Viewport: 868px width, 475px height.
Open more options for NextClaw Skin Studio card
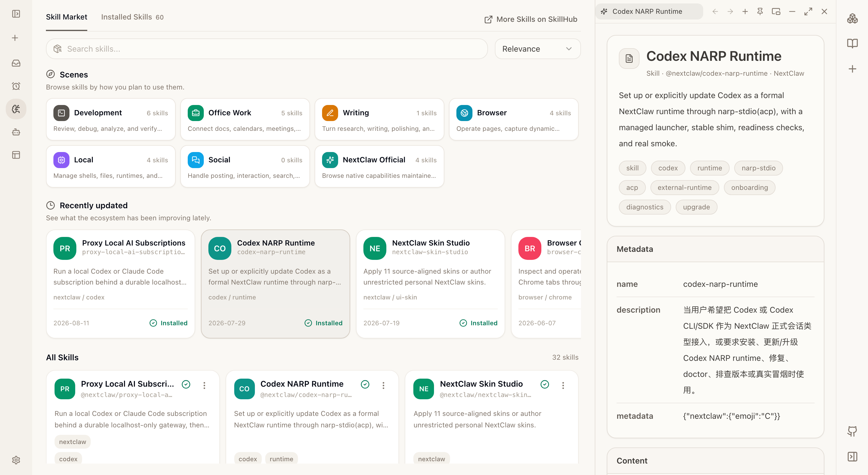[x=563, y=385]
